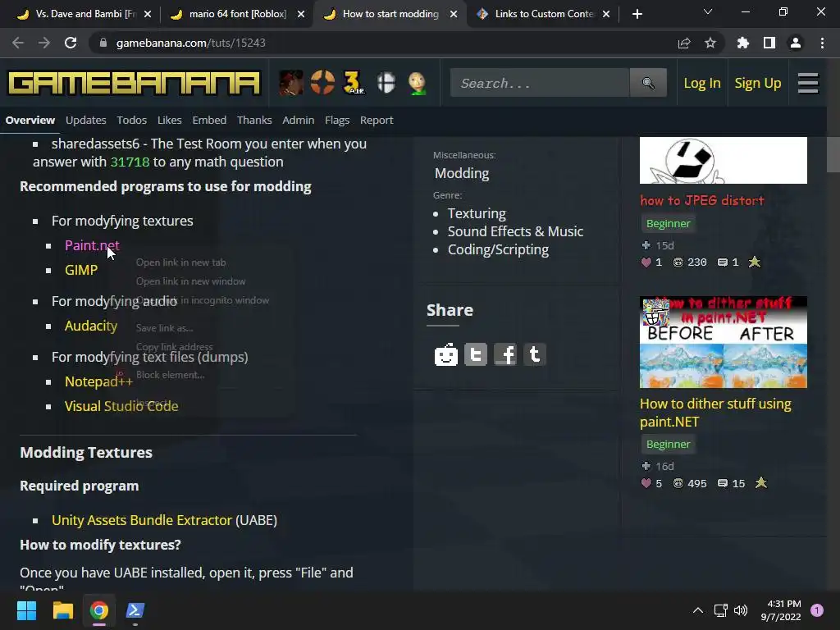Image resolution: width=840 pixels, height=630 pixels.
Task: Share this tutorial on Twitter
Action: (x=475, y=354)
